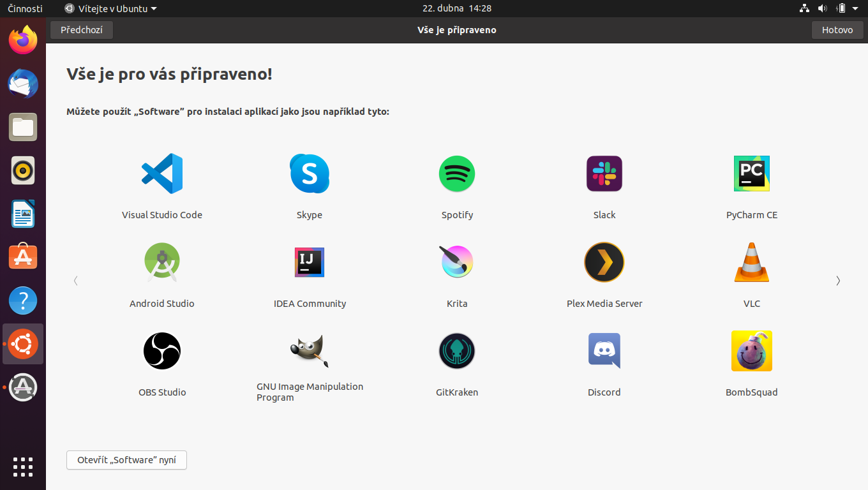Open the Slack app icon
Viewport: 868px width, 490px height.
(x=604, y=174)
